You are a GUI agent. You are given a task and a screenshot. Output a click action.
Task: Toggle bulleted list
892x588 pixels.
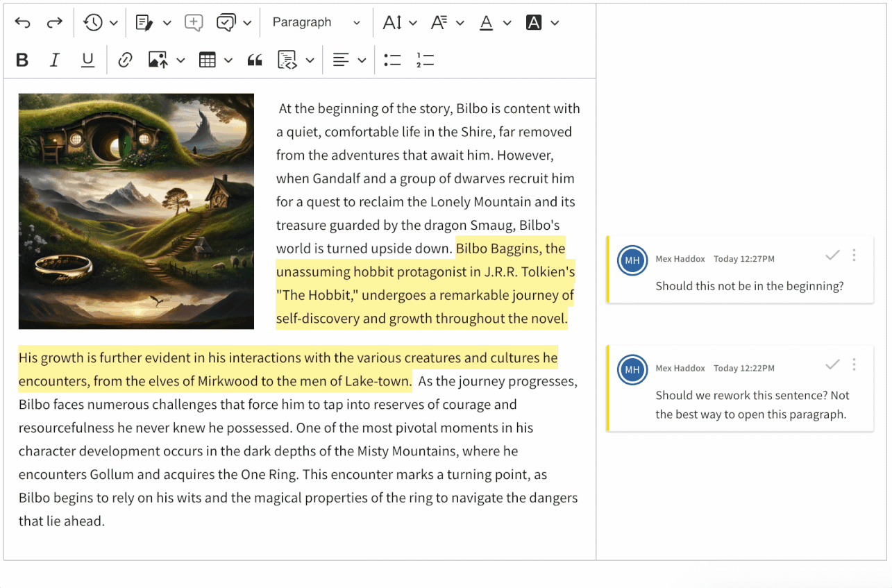click(392, 60)
